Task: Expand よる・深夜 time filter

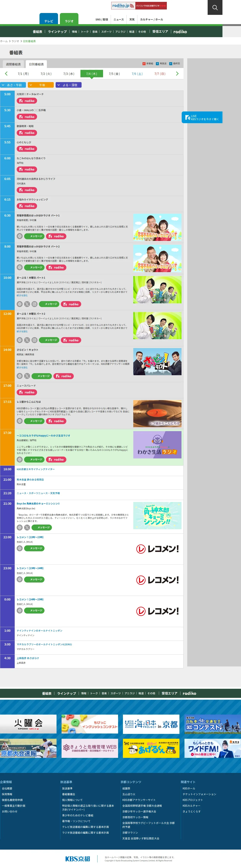Action: [x=69, y=85]
